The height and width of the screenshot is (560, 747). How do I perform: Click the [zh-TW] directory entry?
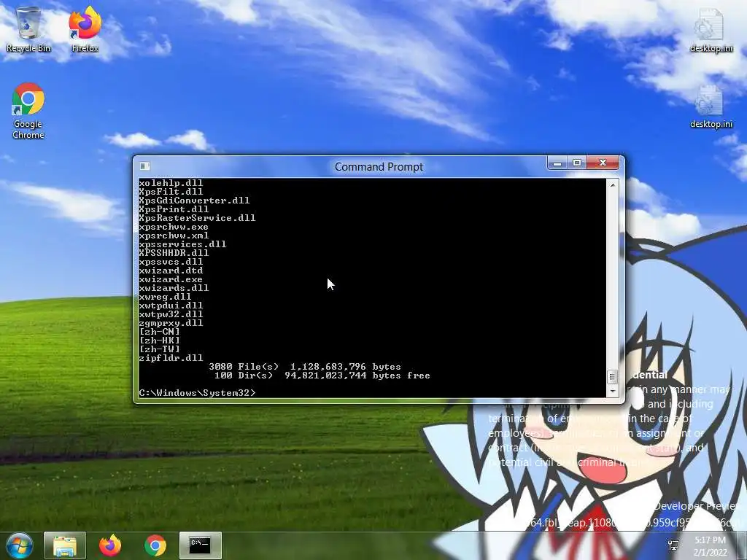coord(160,349)
